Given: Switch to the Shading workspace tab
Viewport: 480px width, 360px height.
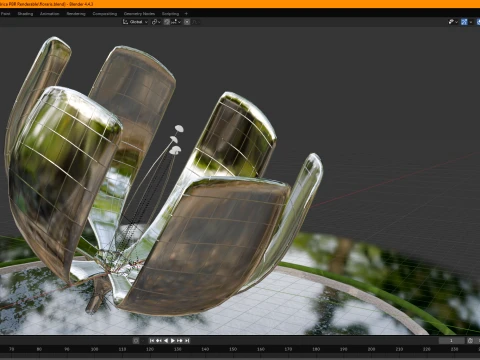Looking at the screenshot, I should click(25, 14).
